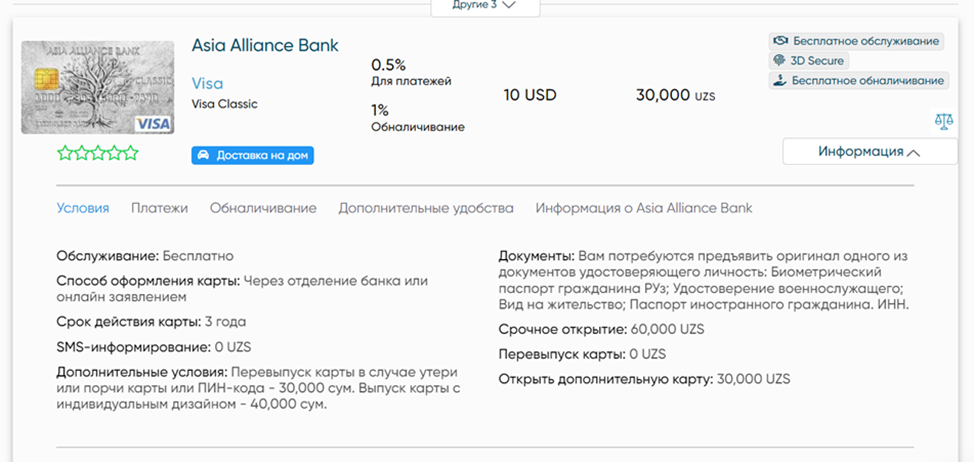The image size is (974, 462).
Task: Click the 3D Secure badge
Action: coord(809,61)
